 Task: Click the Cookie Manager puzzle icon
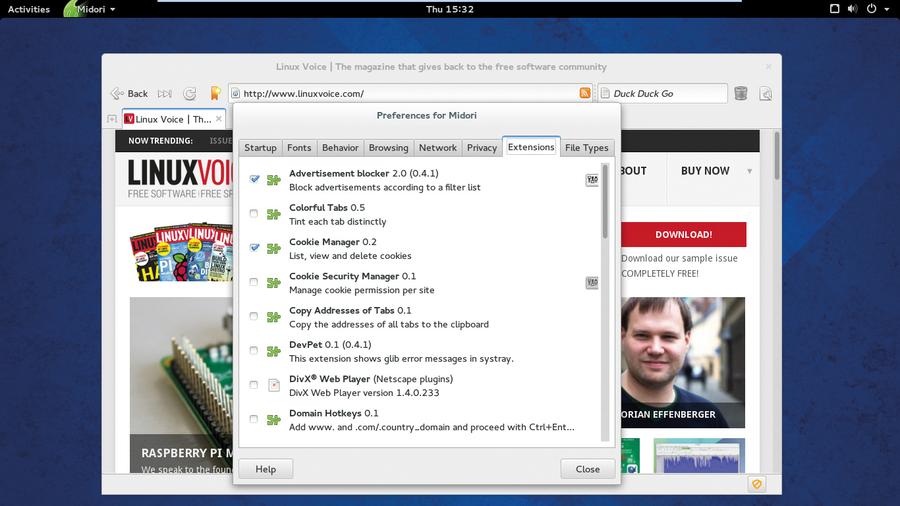(274, 248)
